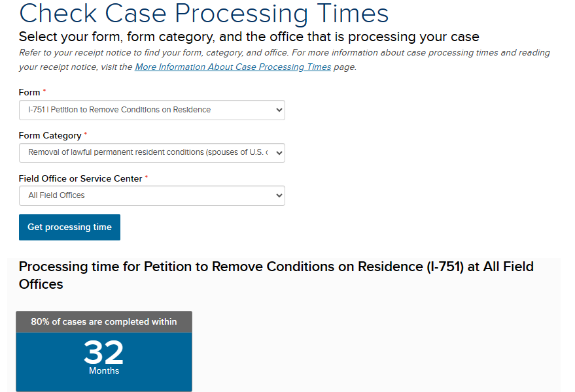Click the red asterisk beside Form label
This screenshot has height=392, width=575.
click(44, 90)
